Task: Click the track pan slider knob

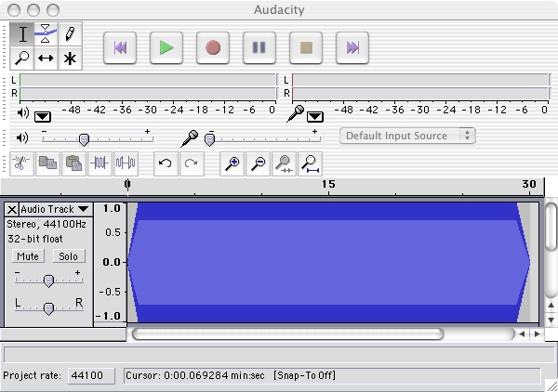Action: pos(48,308)
